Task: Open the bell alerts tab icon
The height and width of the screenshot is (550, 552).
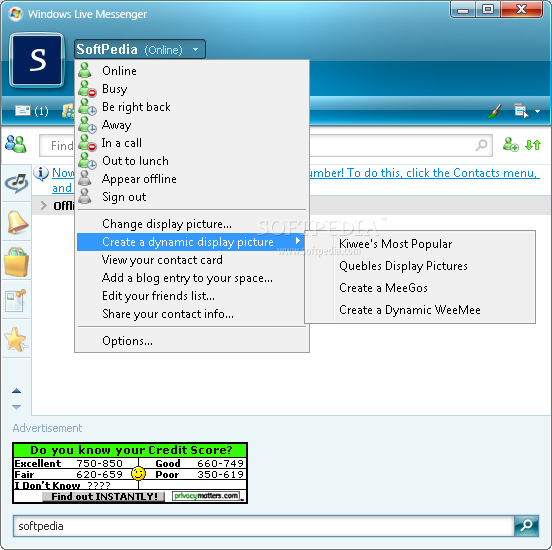Action: (17, 222)
